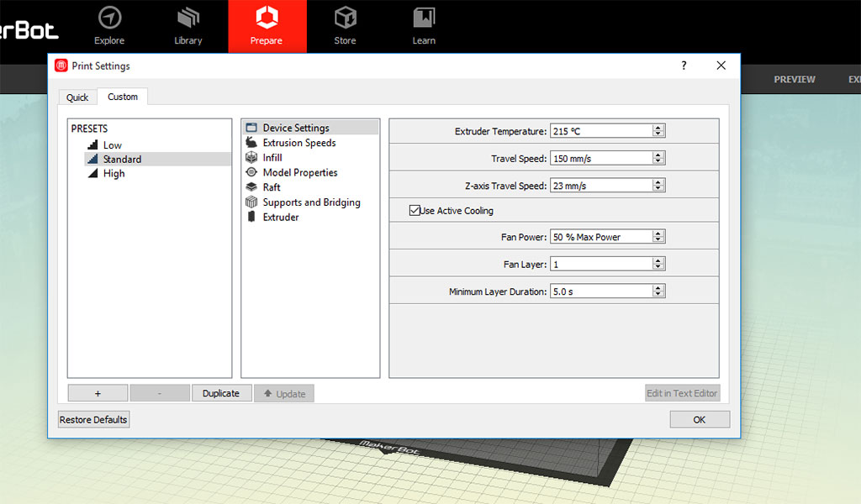861x504 pixels.
Task: Decrease Travel Speed with down arrow
Action: pos(658,161)
